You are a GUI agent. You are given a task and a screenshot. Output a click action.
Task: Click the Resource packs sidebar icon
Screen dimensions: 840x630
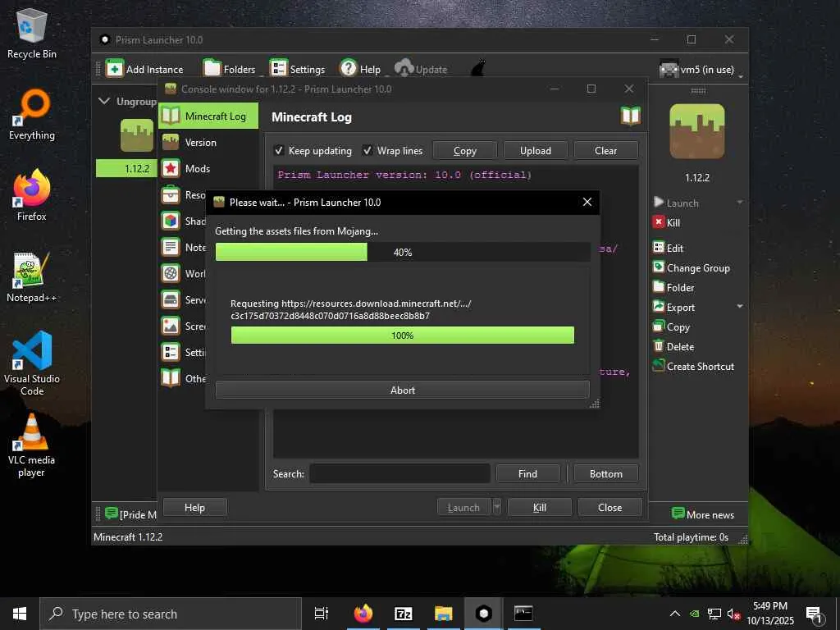tap(171, 195)
